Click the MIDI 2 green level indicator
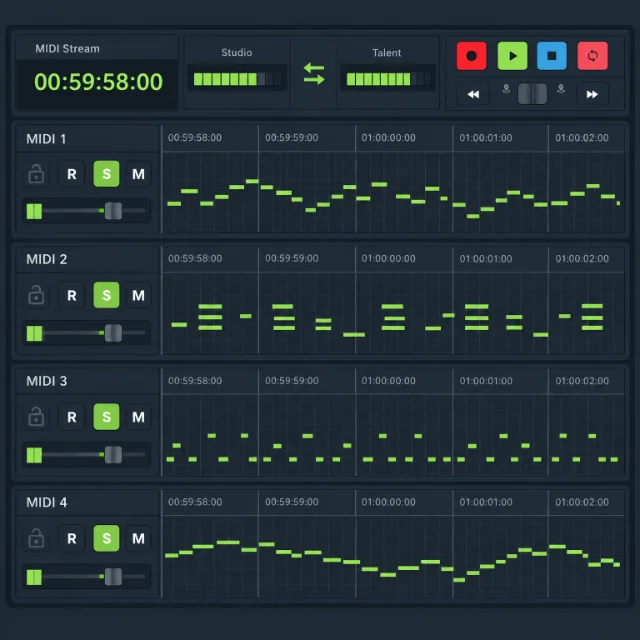640x640 pixels. click(34, 333)
